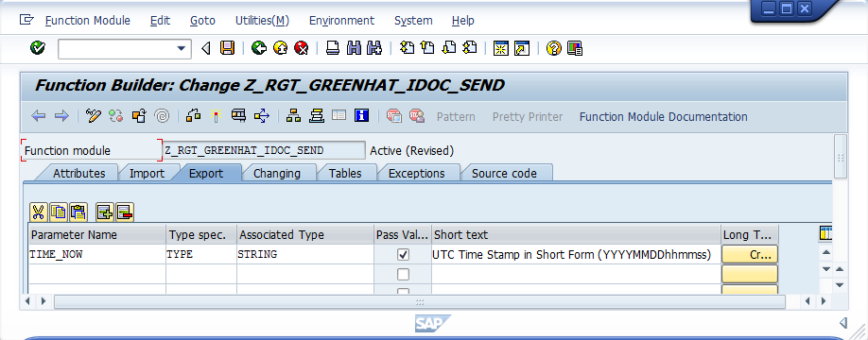Click the Next Page icon
This screenshot has width=868, height=340.
[449, 48]
